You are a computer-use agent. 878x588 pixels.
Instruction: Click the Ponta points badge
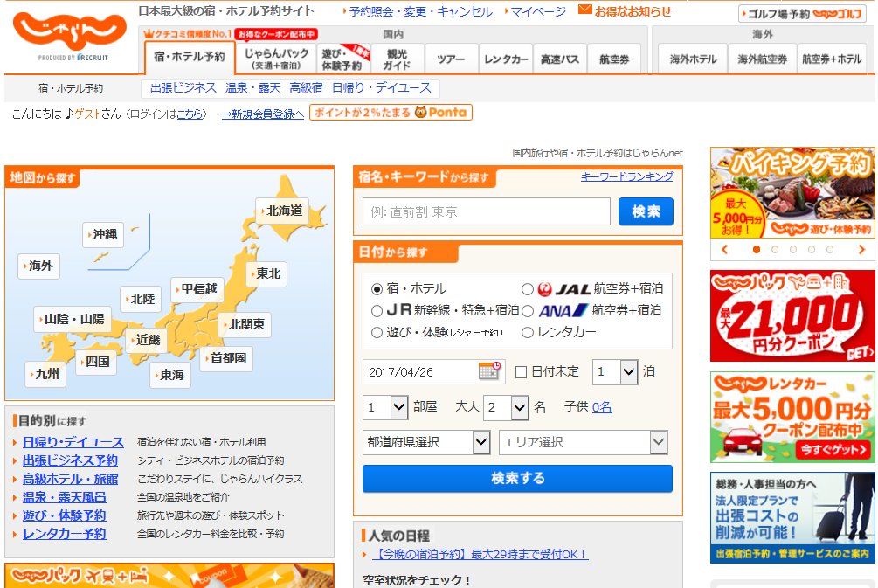coord(391,113)
